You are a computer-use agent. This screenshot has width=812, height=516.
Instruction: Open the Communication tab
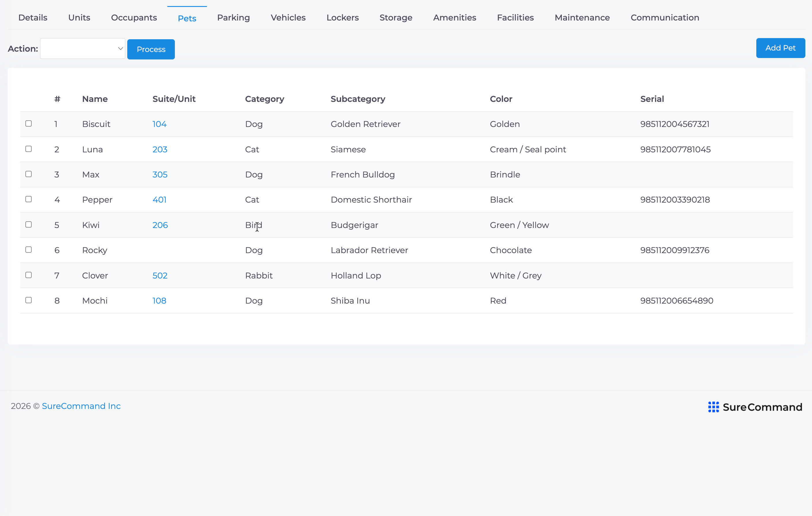click(x=665, y=18)
